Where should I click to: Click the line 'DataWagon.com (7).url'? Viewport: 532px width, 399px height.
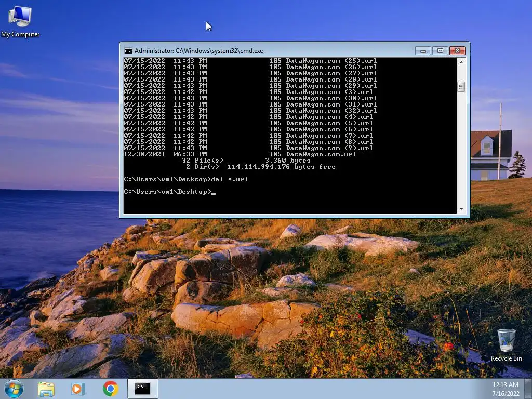pos(248,136)
